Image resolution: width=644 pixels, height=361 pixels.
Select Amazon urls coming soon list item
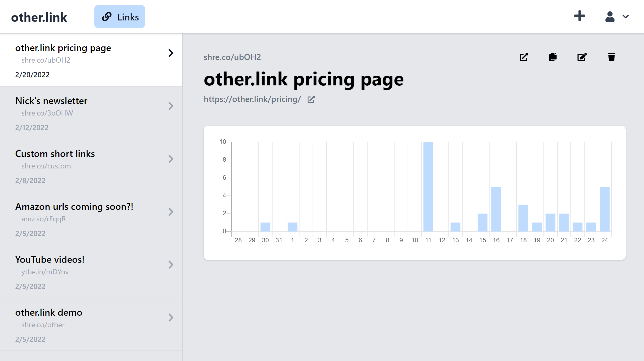click(74, 206)
